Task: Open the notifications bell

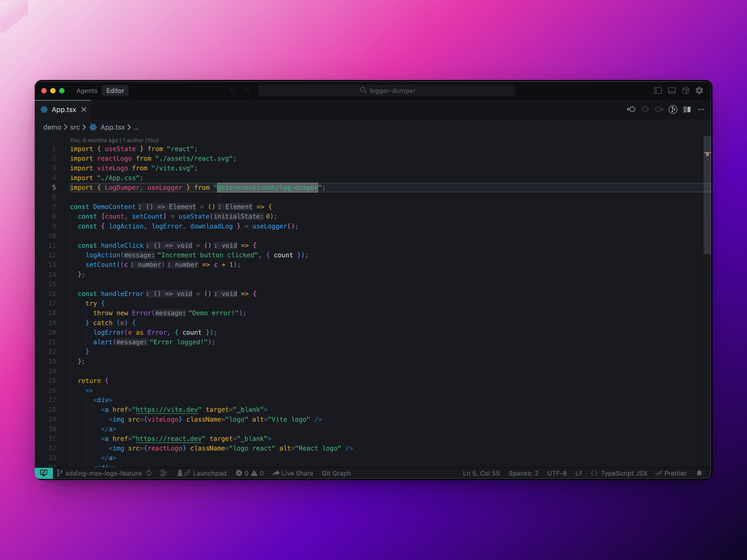Action: 699,473
